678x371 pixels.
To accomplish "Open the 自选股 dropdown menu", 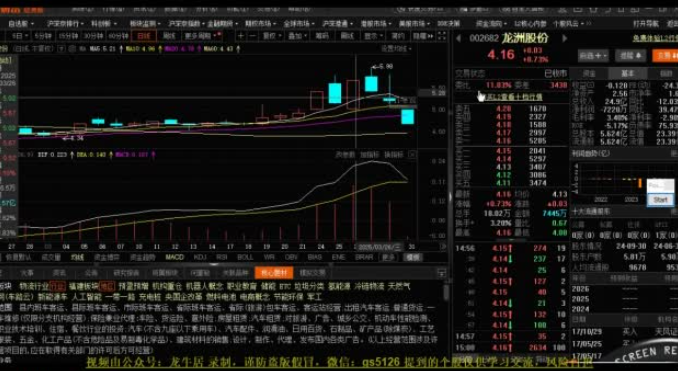I will point(21,24).
